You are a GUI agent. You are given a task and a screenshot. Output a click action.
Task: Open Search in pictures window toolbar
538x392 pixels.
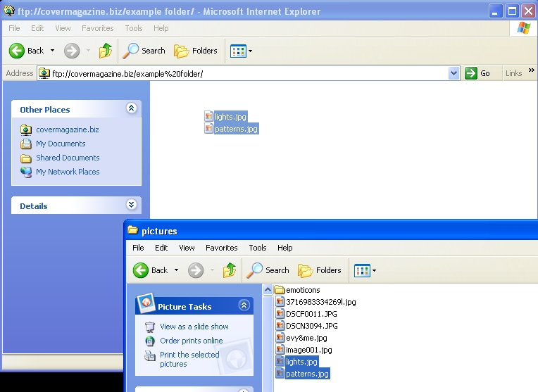tap(268, 270)
